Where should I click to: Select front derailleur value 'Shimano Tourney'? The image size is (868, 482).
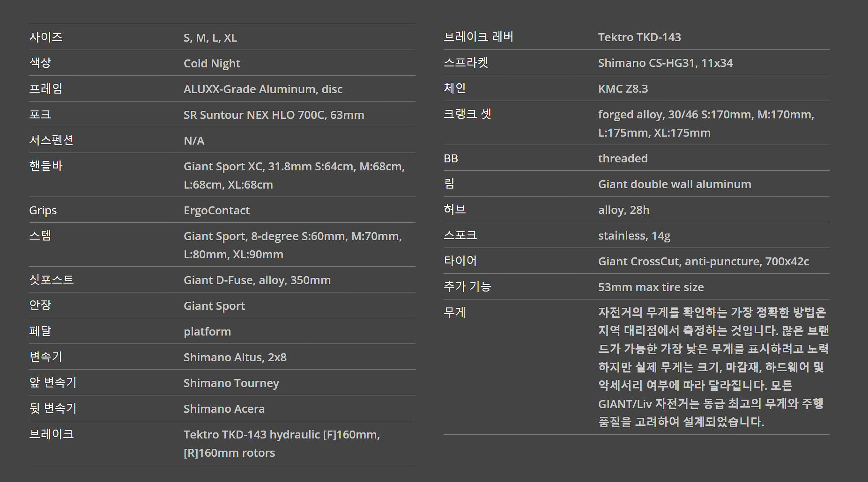(231, 383)
